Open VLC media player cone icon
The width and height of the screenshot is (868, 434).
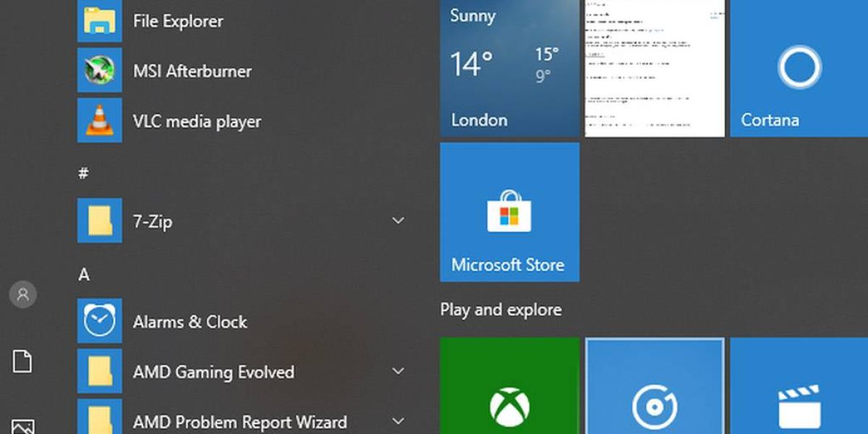[x=100, y=121]
